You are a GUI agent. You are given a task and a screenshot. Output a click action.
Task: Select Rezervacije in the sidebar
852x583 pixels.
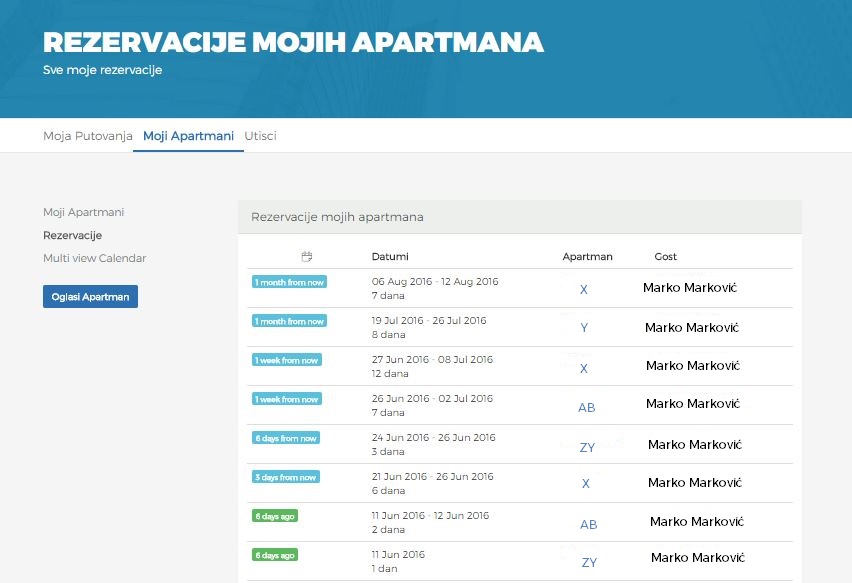coord(72,236)
